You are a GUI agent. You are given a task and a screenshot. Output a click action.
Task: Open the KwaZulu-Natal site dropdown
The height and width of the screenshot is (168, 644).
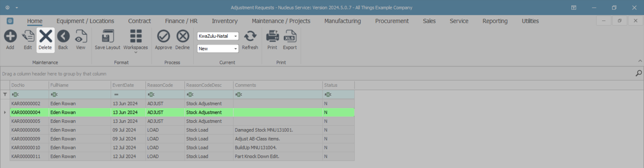235,36
